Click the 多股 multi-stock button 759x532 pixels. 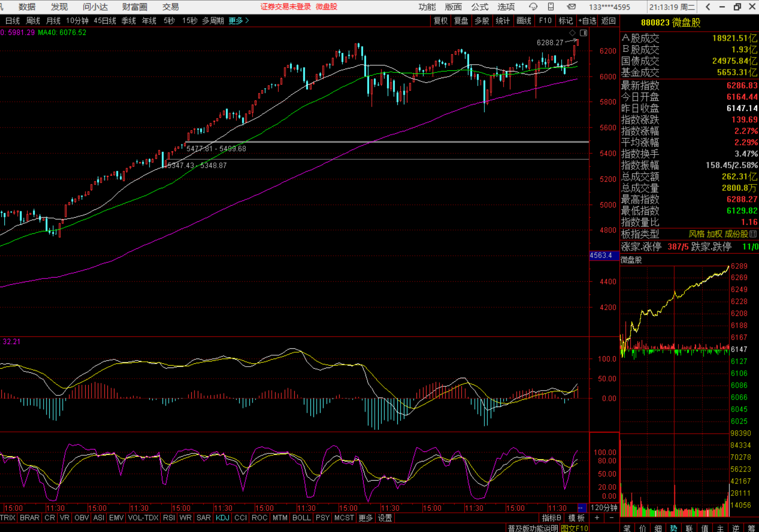[482, 21]
